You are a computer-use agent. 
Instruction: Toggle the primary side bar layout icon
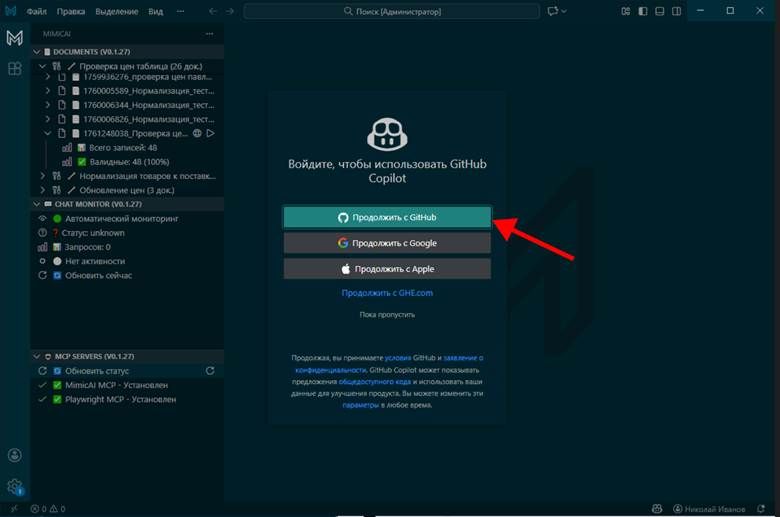tap(643, 11)
